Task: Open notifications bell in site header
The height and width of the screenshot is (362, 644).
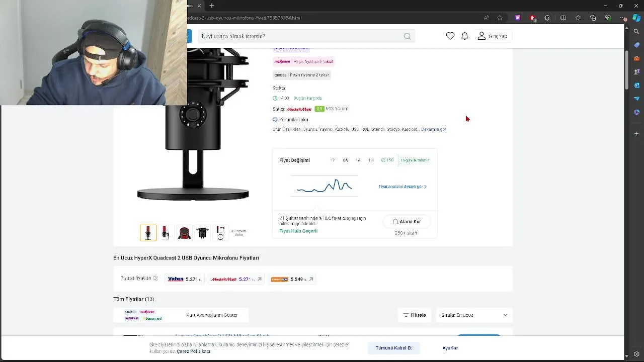Action: pyautogui.click(x=465, y=36)
